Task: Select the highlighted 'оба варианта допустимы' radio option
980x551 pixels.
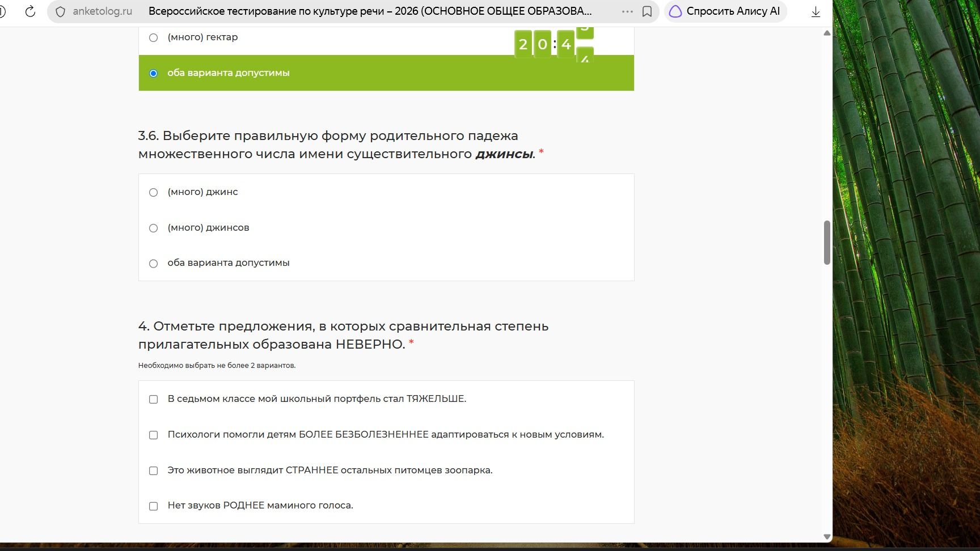Action: tap(153, 73)
